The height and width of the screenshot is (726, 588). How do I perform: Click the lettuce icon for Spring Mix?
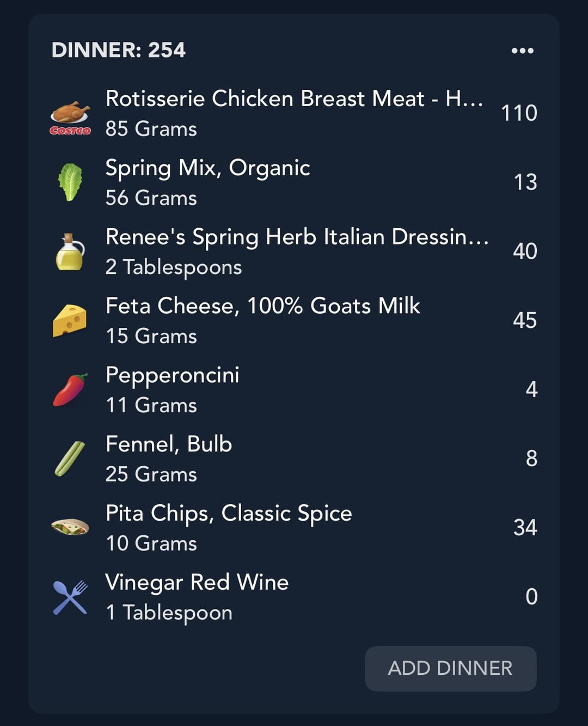[70, 182]
